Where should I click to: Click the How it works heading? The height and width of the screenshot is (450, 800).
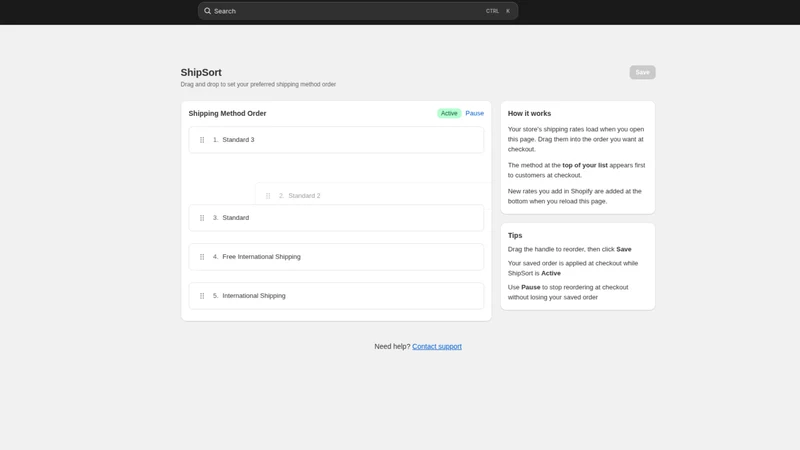click(x=529, y=113)
